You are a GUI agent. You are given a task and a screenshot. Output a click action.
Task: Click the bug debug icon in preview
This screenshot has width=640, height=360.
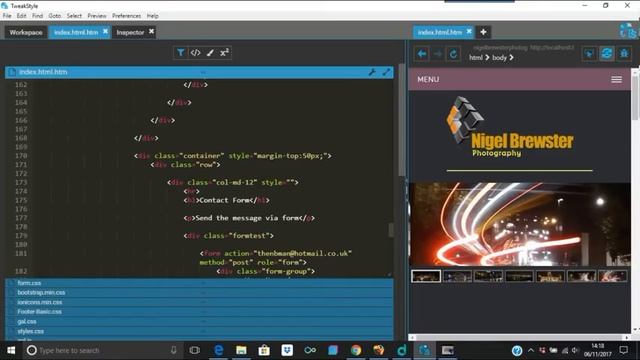tap(624, 54)
